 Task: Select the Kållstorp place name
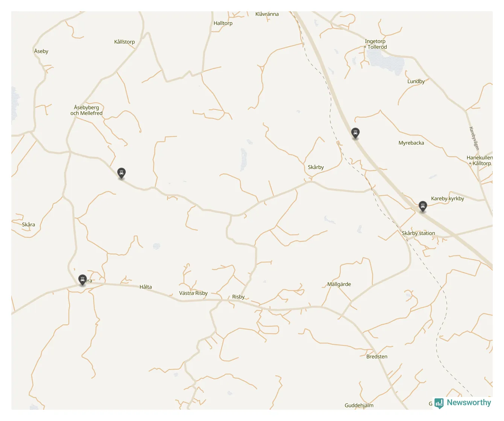124,42
